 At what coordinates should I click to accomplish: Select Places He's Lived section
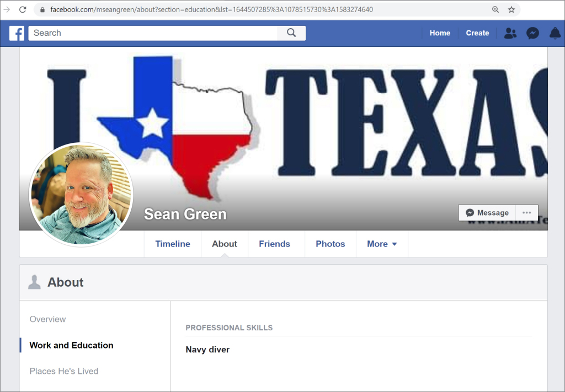tap(63, 371)
